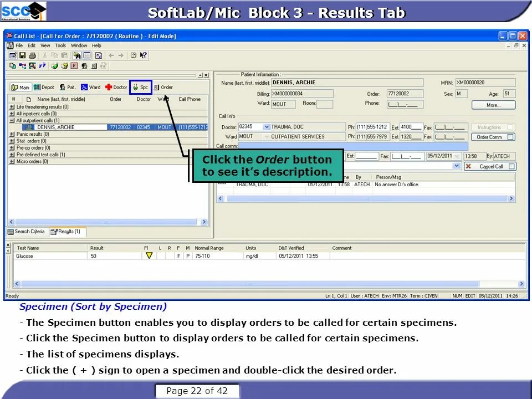Expand Pre-op orders group
This screenshot has height=399, width=532.
point(12,147)
